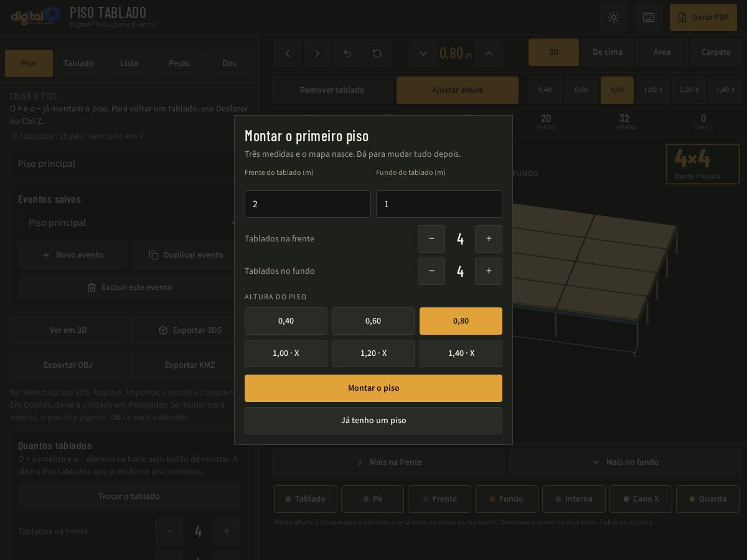Click Novo evento button
The image size is (747, 560).
[72, 255]
